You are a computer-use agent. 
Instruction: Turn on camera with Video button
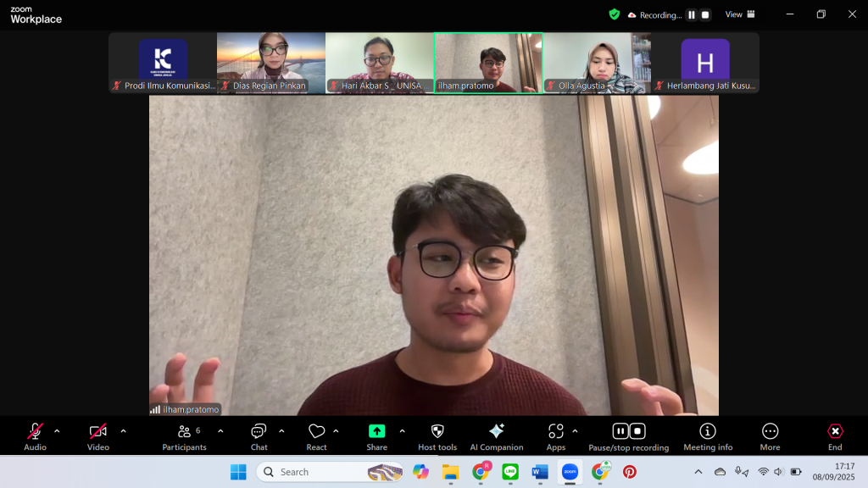[98, 435]
